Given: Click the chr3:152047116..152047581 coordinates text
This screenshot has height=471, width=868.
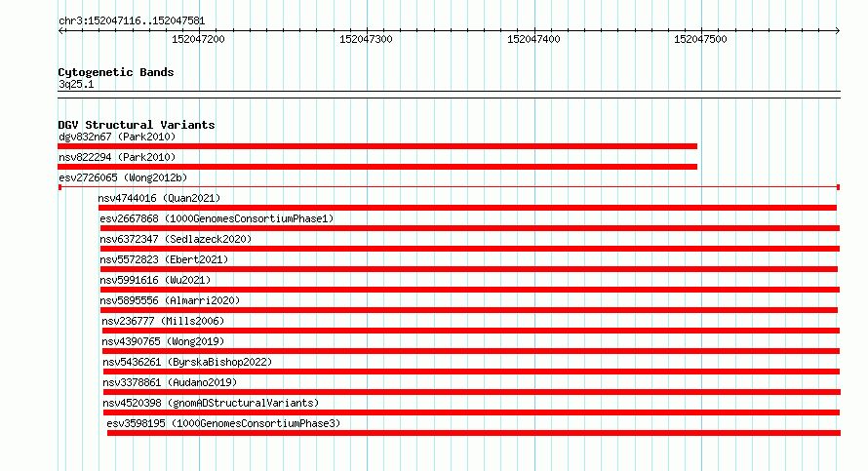Looking at the screenshot, I should (x=132, y=20).
